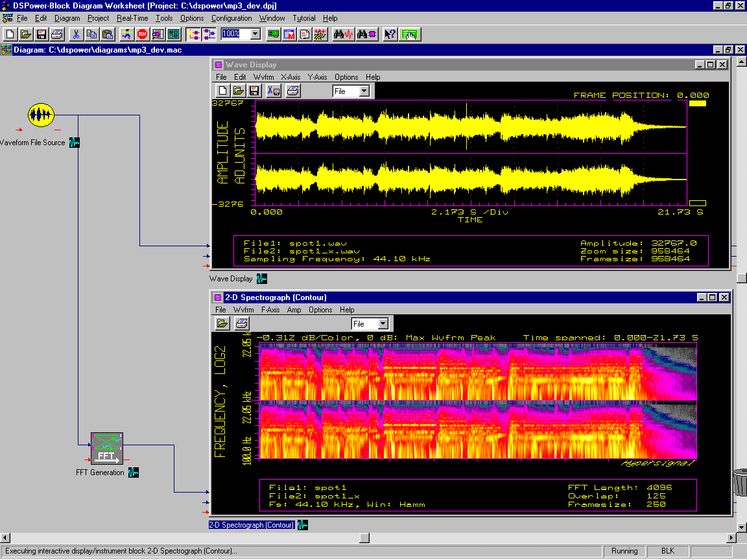
Task: Click the green circuit board toolbar icon
Action: 274,34
